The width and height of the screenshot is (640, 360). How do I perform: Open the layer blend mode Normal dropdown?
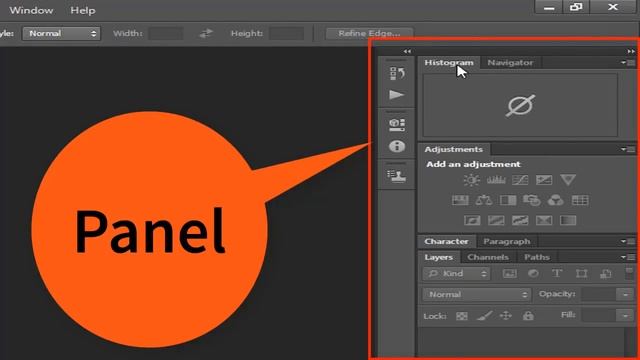click(x=477, y=294)
